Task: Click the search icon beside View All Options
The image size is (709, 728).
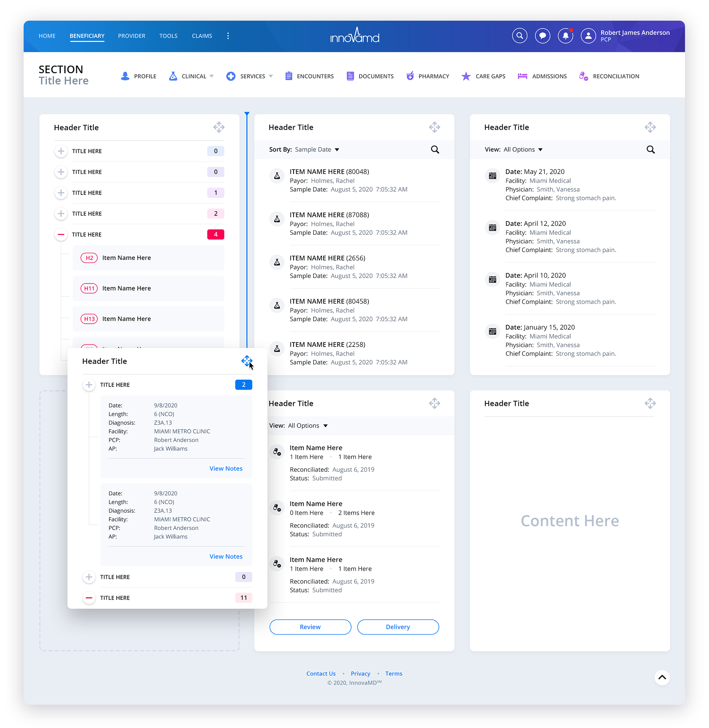Action: click(x=650, y=150)
